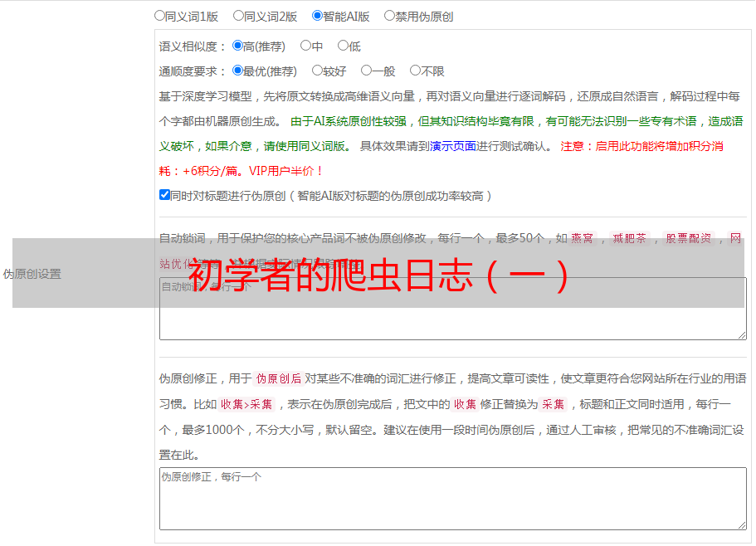Set 语义相似度 to 低
Image resolution: width=756 pixels, height=546 pixels.
pyautogui.click(x=343, y=46)
